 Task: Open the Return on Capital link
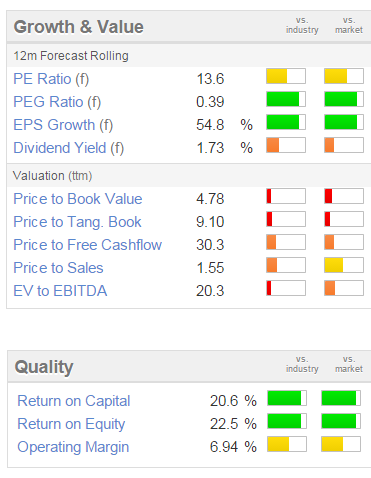click(x=74, y=401)
